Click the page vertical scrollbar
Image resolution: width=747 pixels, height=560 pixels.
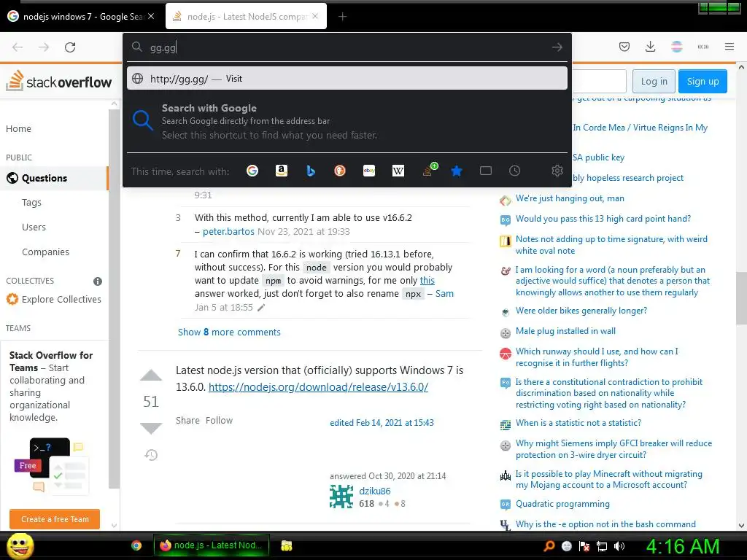click(741, 297)
